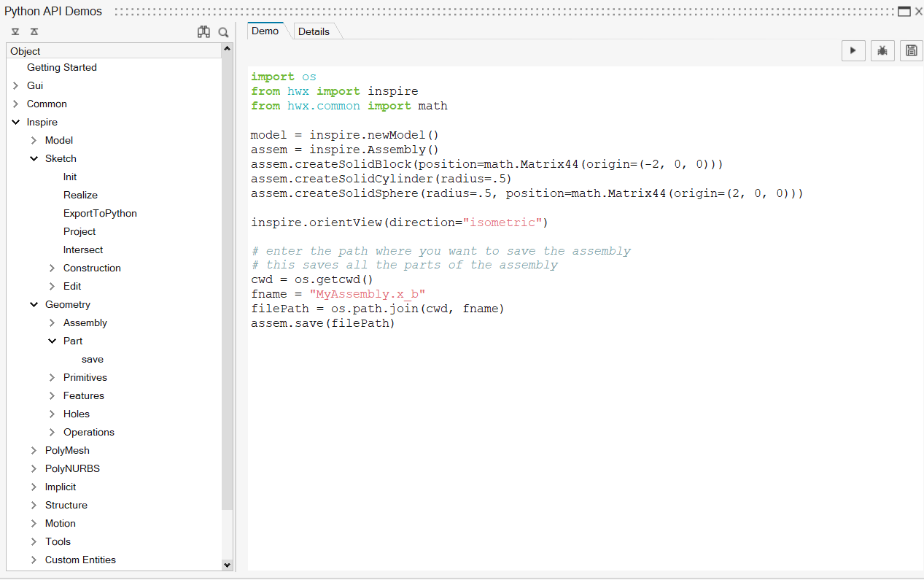The image size is (924, 580).
Task: Select the Demo tab
Action: 265,31
